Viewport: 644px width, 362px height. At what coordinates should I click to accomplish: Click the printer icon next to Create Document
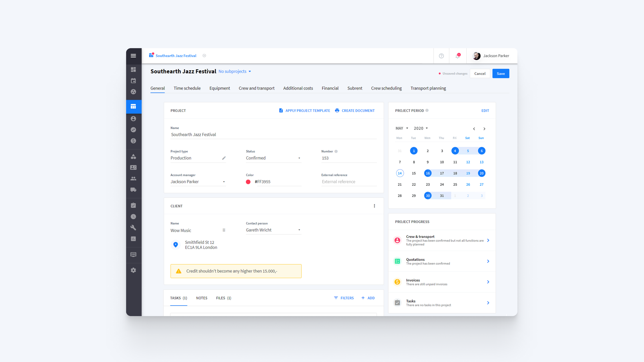click(x=337, y=110)
